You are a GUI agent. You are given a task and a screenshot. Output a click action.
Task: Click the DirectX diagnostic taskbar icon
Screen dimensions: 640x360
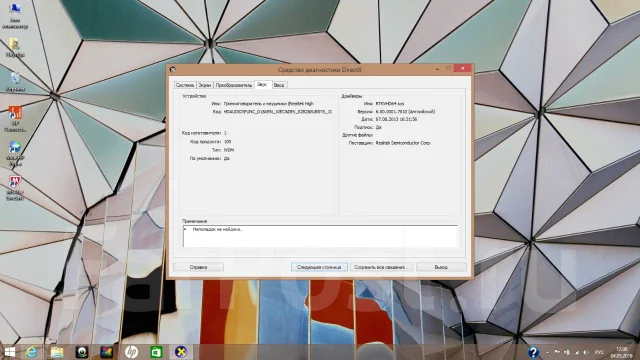tap(181, 352)
